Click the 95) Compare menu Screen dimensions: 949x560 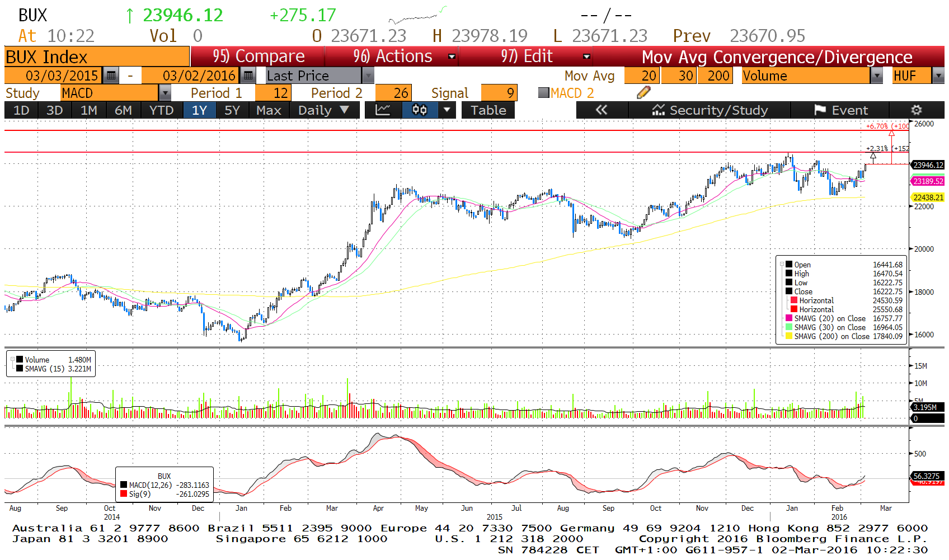click(258, 57)
